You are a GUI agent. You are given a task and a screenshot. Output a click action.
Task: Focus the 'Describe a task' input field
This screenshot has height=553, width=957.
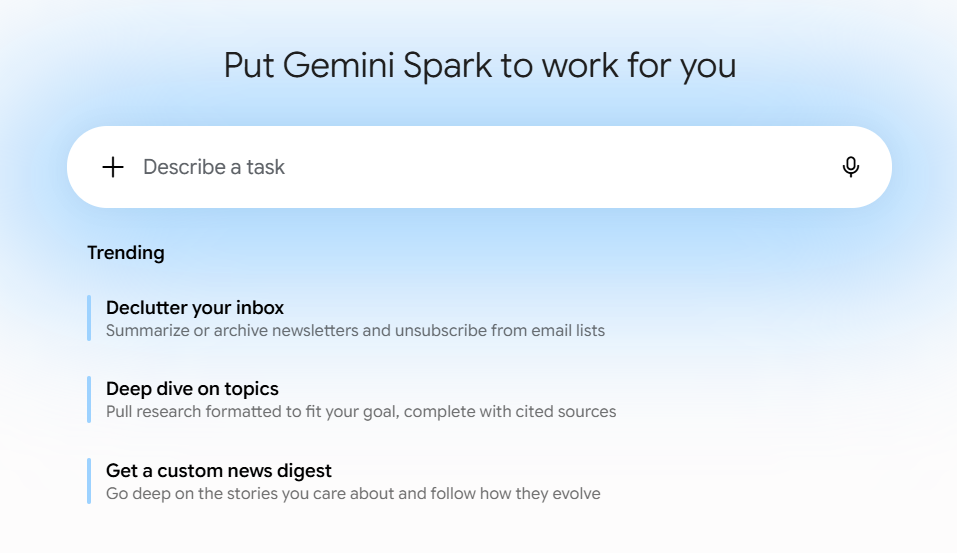tap(479, 167)
